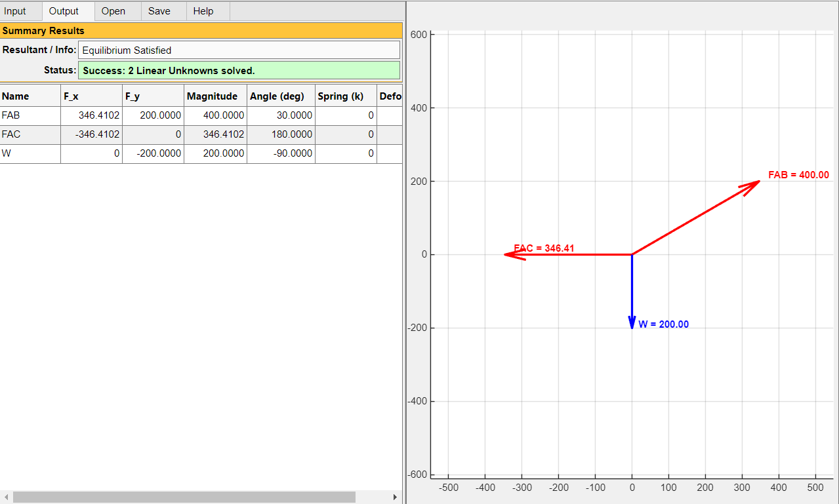Select the FAB row name cell
The width and height of the screenshot is (839, 504).
tap(30, 115)
